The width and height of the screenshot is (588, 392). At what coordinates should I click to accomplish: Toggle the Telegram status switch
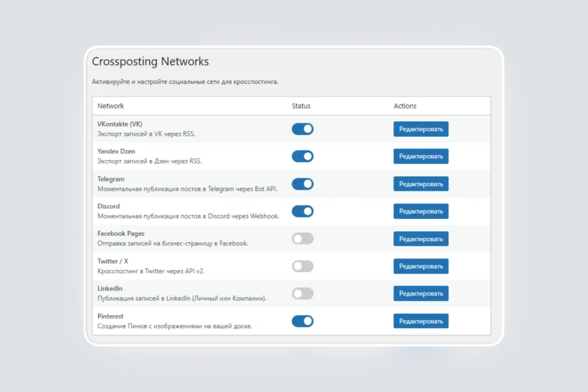coord(302,184)
